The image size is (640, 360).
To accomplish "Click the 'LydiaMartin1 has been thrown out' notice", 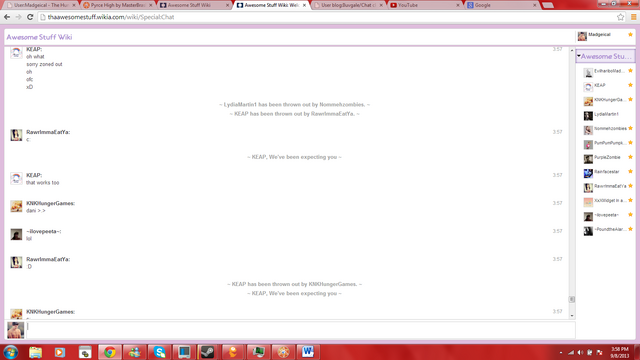I will [x=294, y=104].
